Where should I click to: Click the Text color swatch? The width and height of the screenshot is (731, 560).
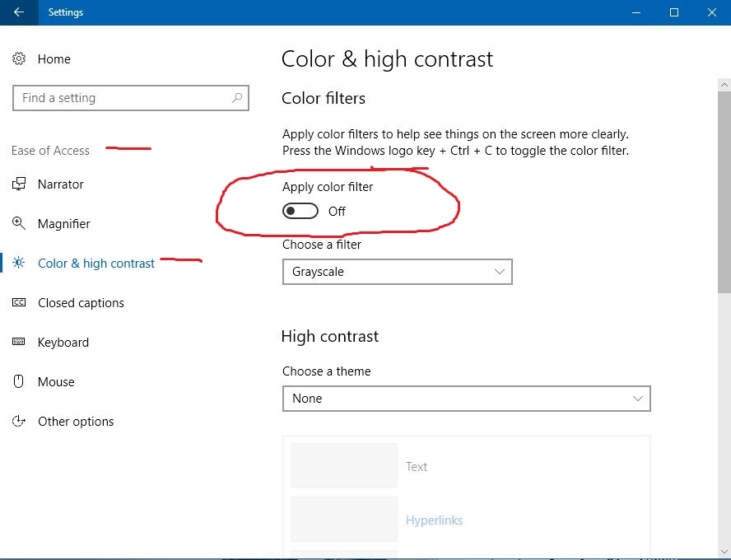(344, 465)
